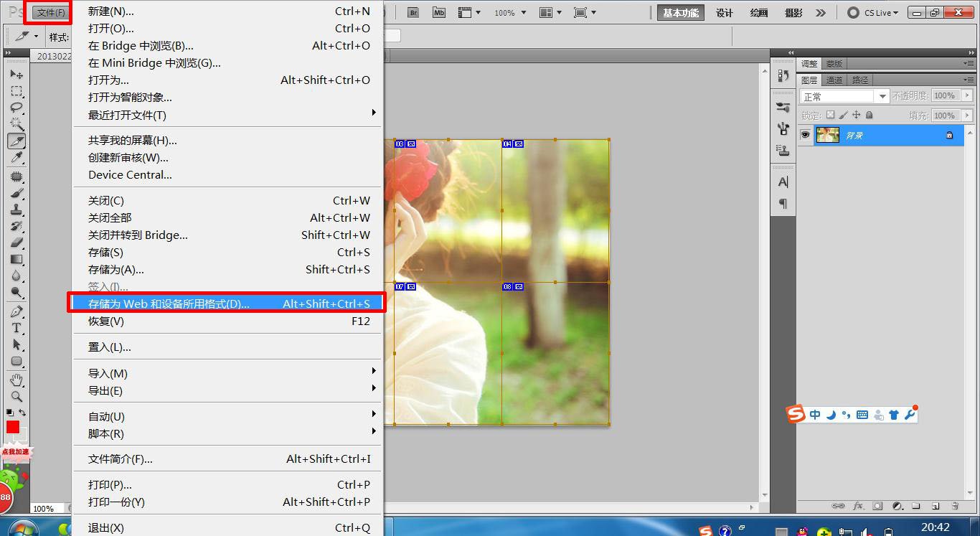Select the Move tool
Screen dimensions: 980x536
17,75
